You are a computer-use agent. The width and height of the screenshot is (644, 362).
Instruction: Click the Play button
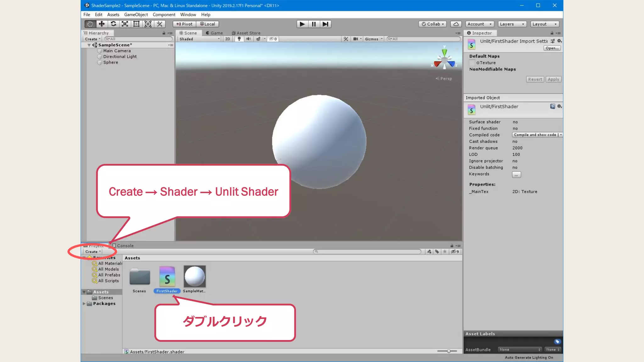click(x=302, y=24)
